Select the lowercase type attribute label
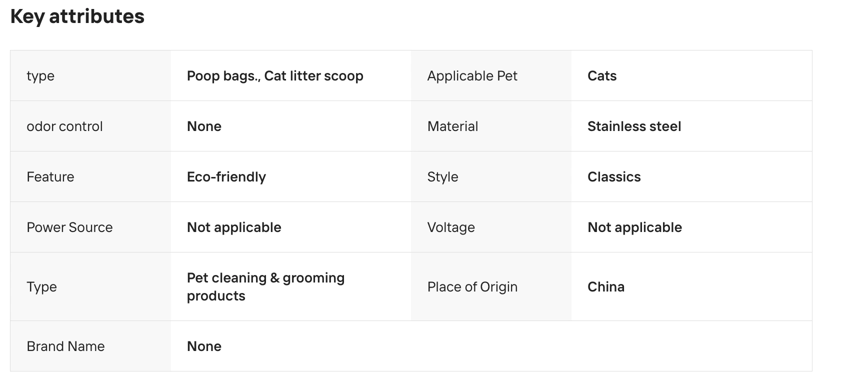The width and height of the screenshot is (868, 391). click(40, 76)
